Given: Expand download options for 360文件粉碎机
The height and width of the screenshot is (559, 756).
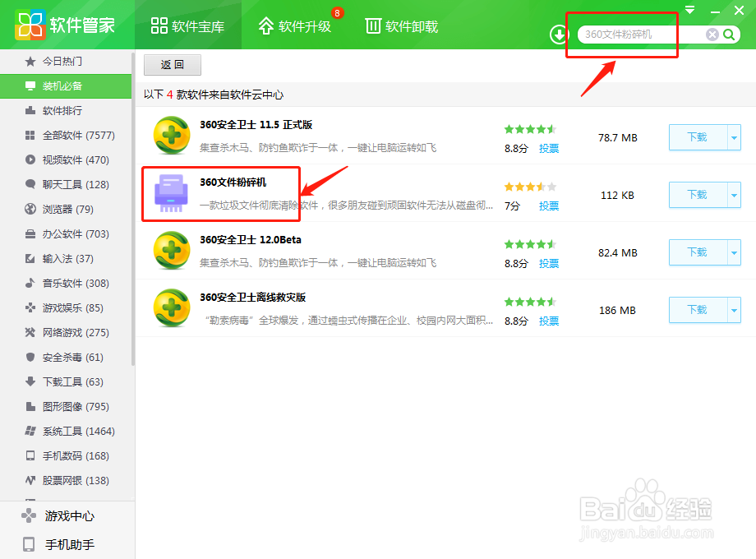Looking at the screenshot, I should click(734, 195).
